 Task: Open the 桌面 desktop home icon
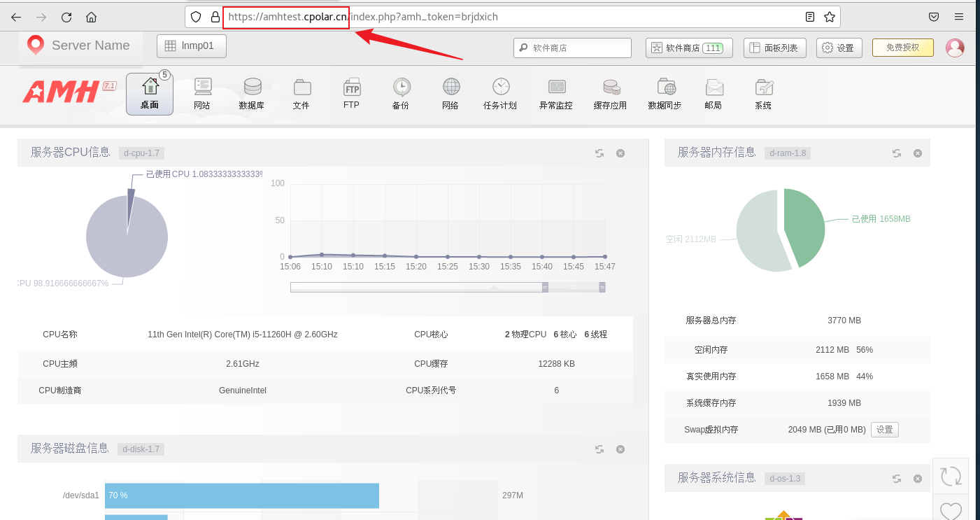coord(150,94)
